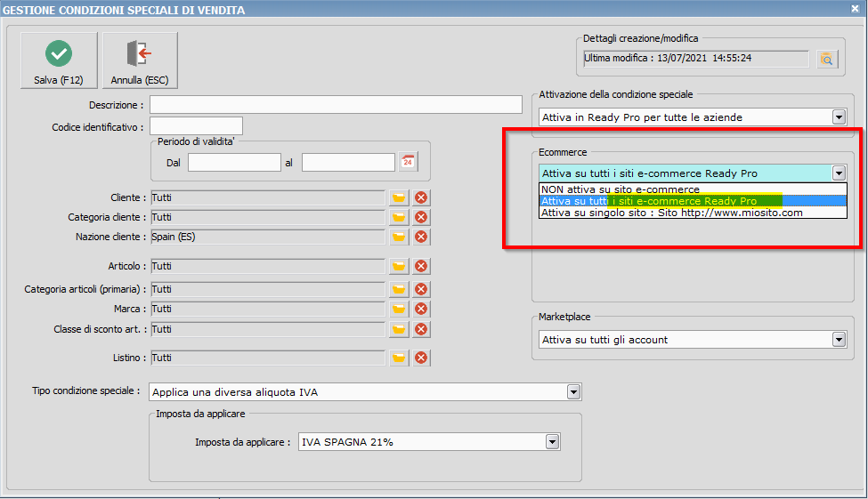Screen dimensions: 868x499
Task: Expand the Marketplace accounts dropdown
Action: pos(839,340)
